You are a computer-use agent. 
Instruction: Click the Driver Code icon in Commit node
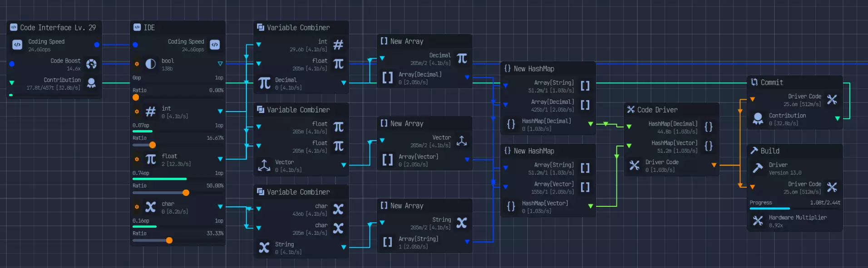(832, 99)
